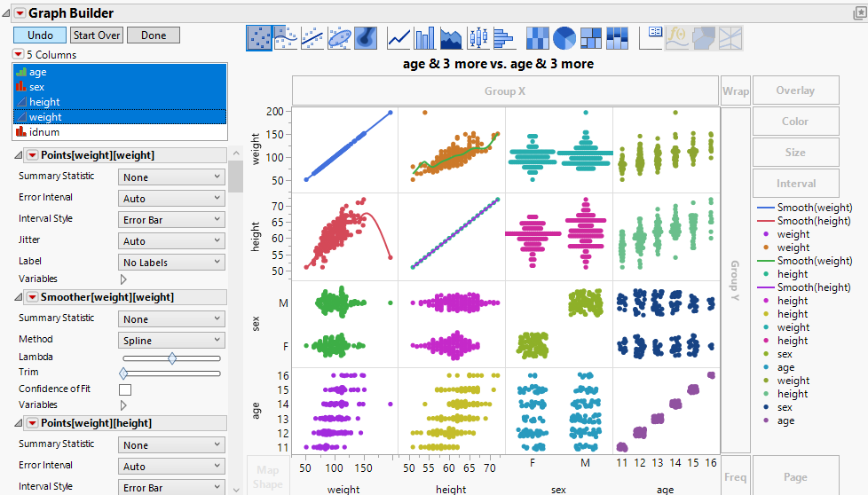Open the 5 Columns red triangle menu
The height and width of the screenshot is (495, 868).
tap(18, 55)
